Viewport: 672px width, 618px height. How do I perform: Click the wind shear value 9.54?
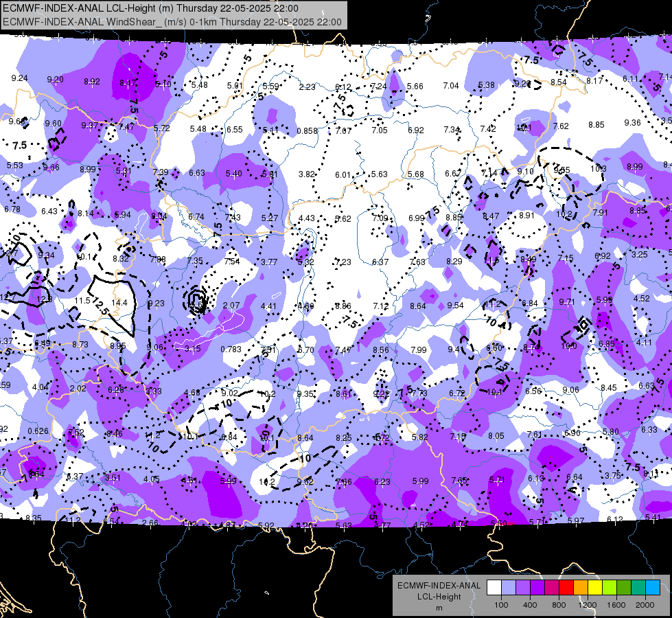pyautogui.click(x=456, y=306)
